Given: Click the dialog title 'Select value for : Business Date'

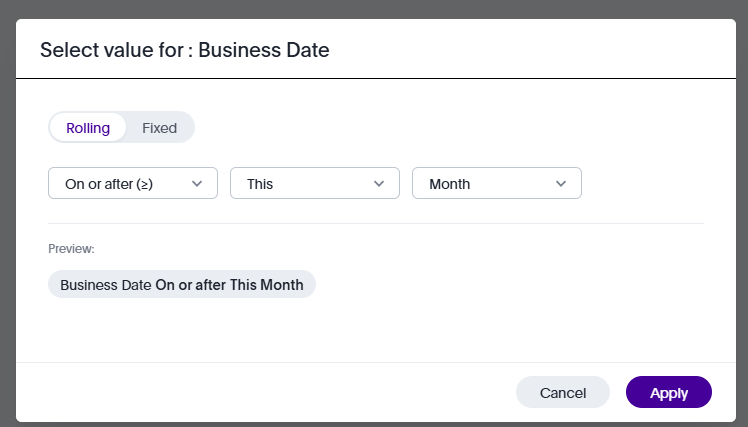Looking at the screenshot, I should [185, 51].
